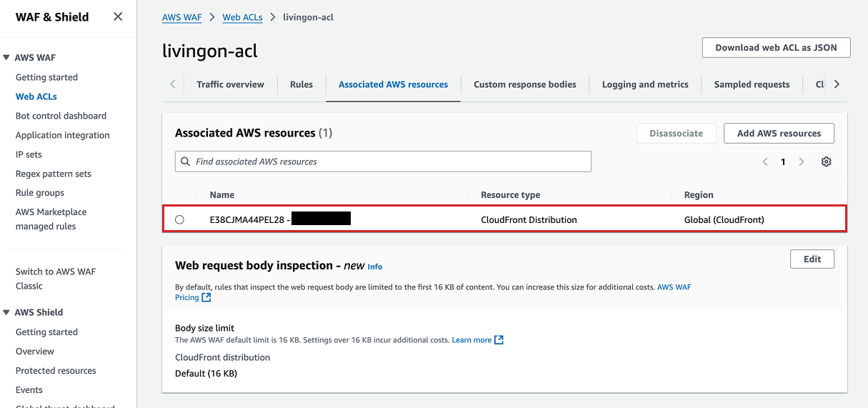
Task: Open Rule groups
Action: (40, 193)
